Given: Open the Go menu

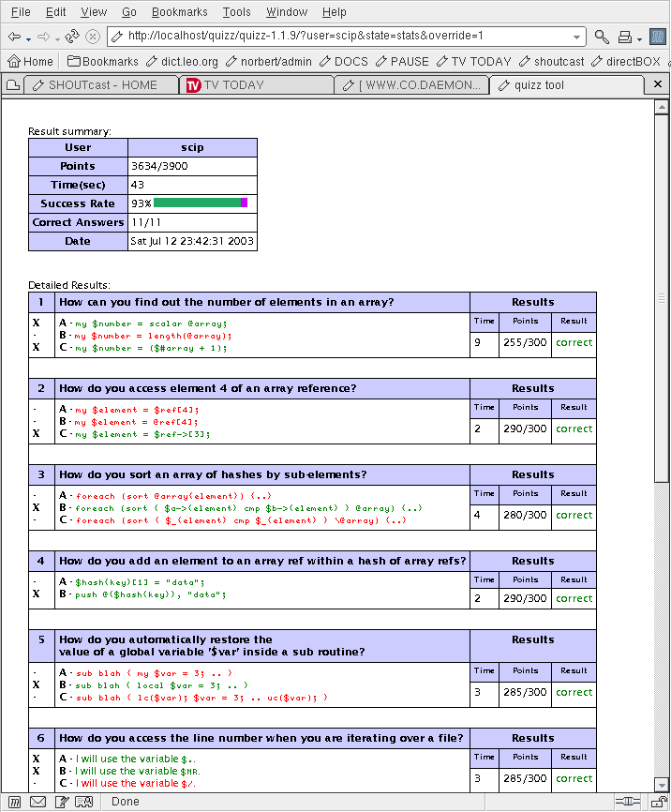Looking at the screenshot, I should click(129, 12).
